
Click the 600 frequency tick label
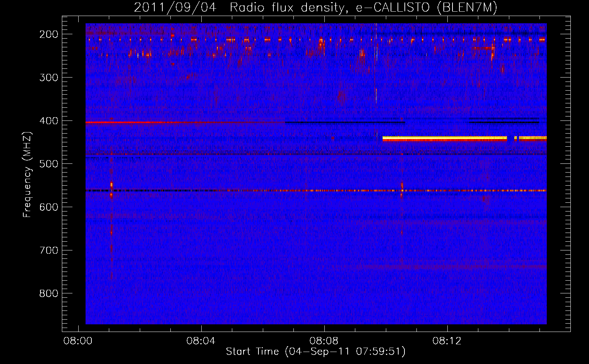pyautogui.click(x=49, y=207)
